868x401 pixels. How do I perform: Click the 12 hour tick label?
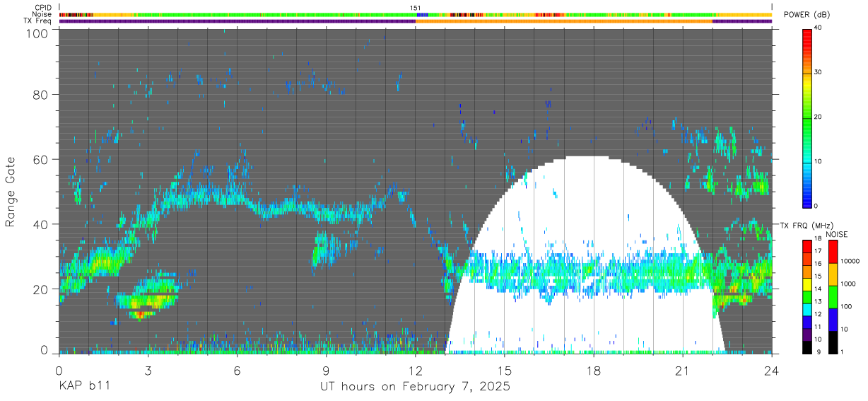point(415,370)
